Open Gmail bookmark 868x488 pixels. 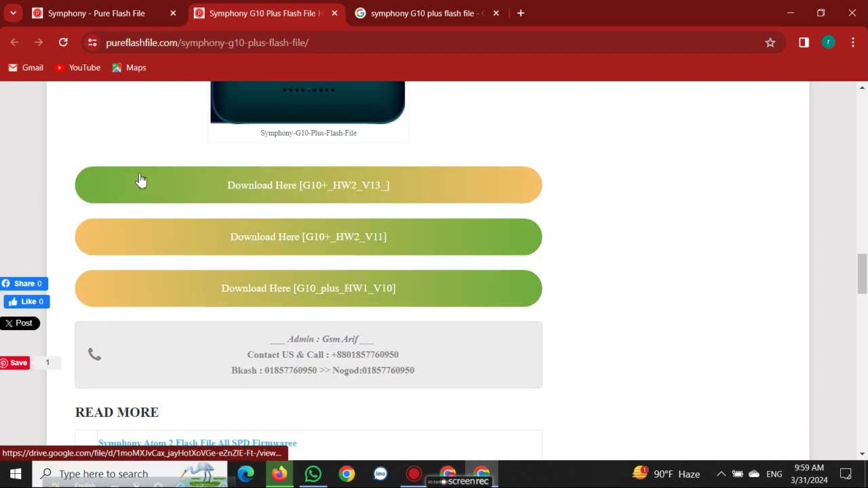point(26,68)
